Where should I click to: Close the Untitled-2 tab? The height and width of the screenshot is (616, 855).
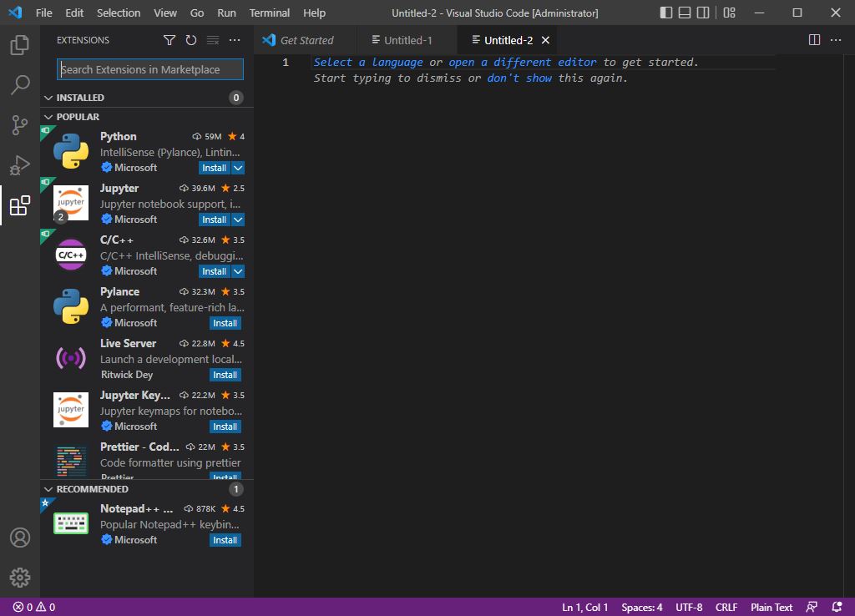(x=545, y=40)
